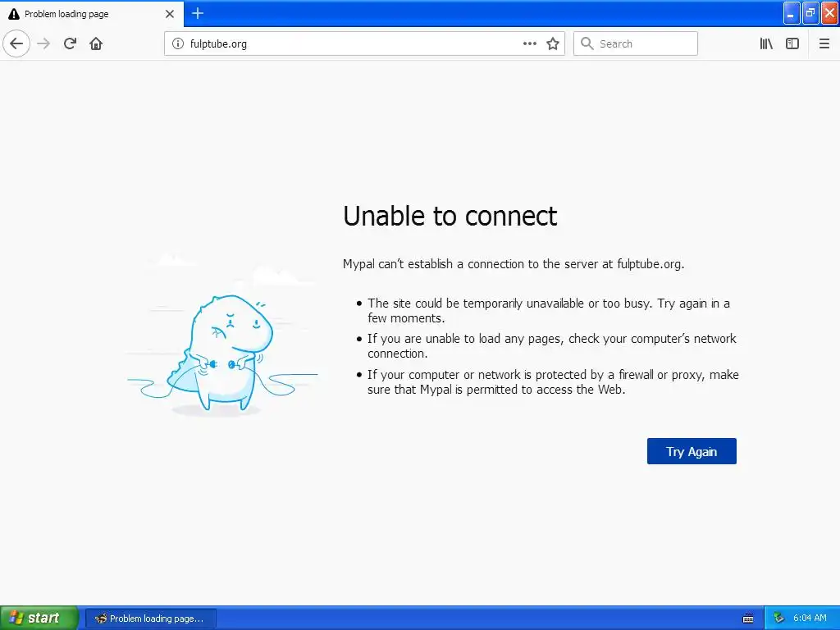Open the Windows Start menu
Viewport: 840px width, 630px height.
point(39,618)
